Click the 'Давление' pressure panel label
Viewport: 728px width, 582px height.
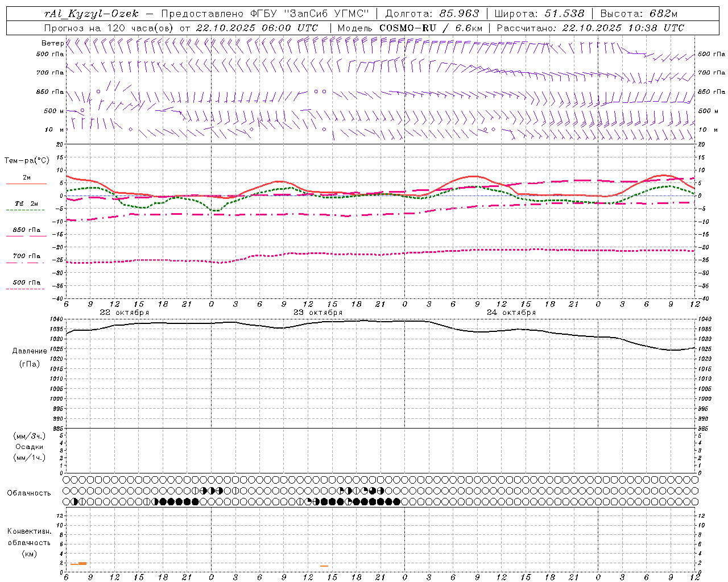point(30,351)
